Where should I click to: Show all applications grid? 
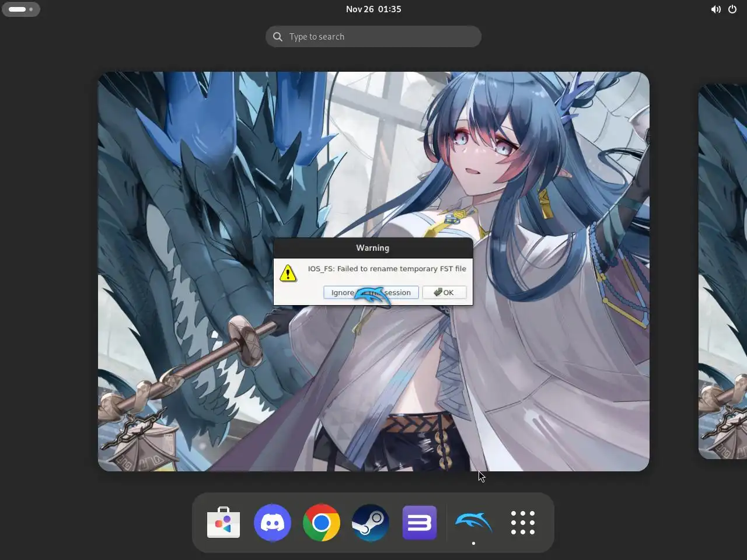point(522,522)
